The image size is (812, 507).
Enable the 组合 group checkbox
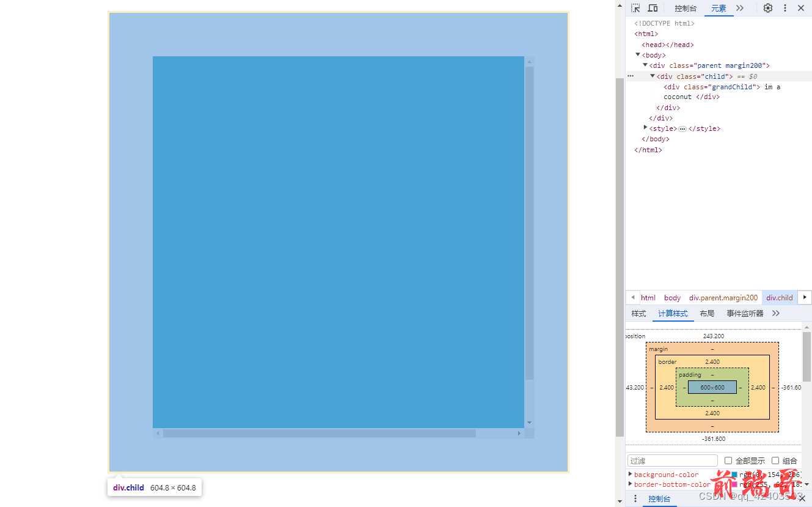(775, 461)
